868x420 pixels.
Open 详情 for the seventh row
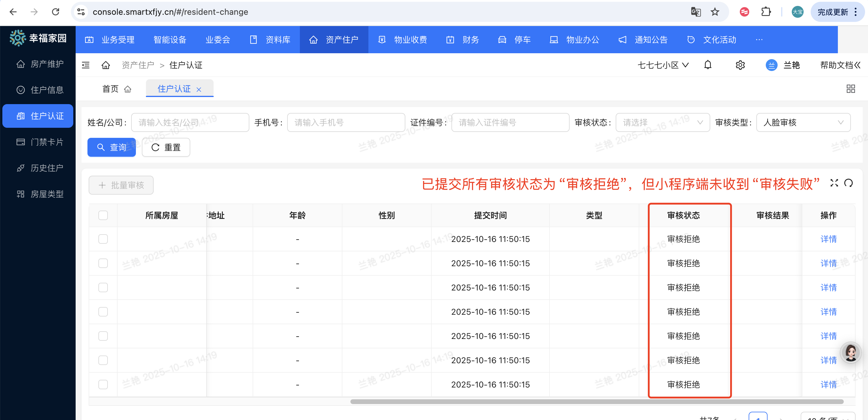pyautogui.click(x=828, y=385)
